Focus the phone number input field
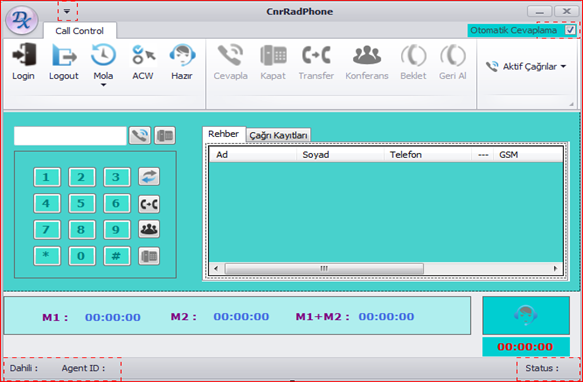 (70, 136)
